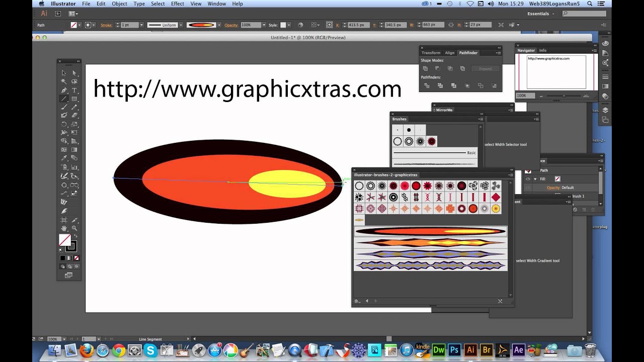Switch to the Info tab
This screenshot has height=362, width=644.
(x=543, y=50)
